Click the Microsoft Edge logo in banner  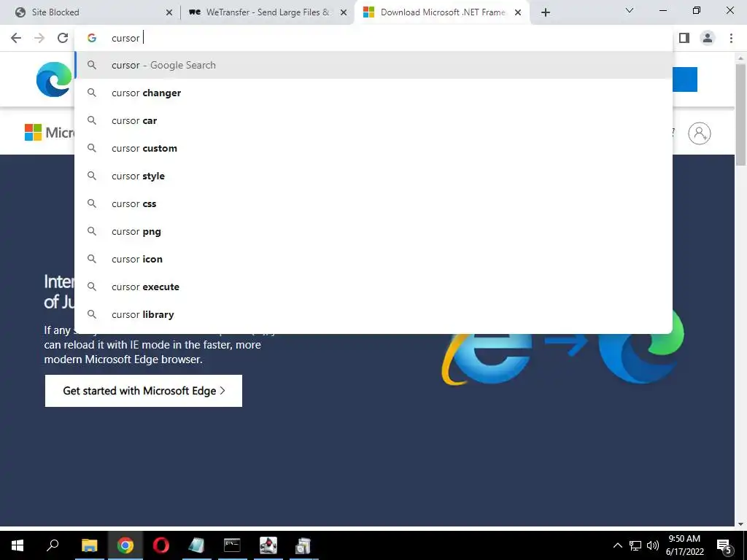click(54, 79)
